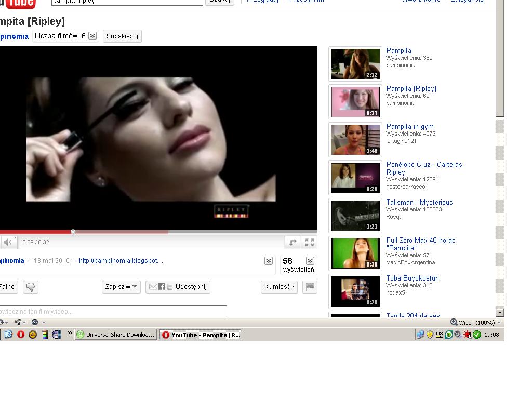Click the video progress bar scrubber

pos(73,232)
